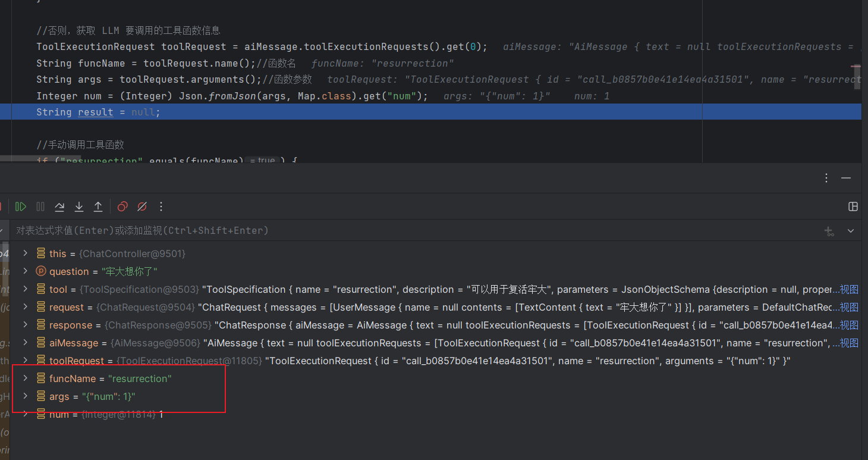
Task: Expand the 'this' ChatController variable
Action: [25, 254]
